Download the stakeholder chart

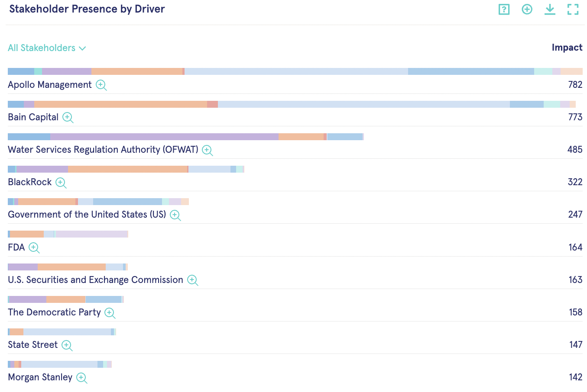[x=550, y=10]
